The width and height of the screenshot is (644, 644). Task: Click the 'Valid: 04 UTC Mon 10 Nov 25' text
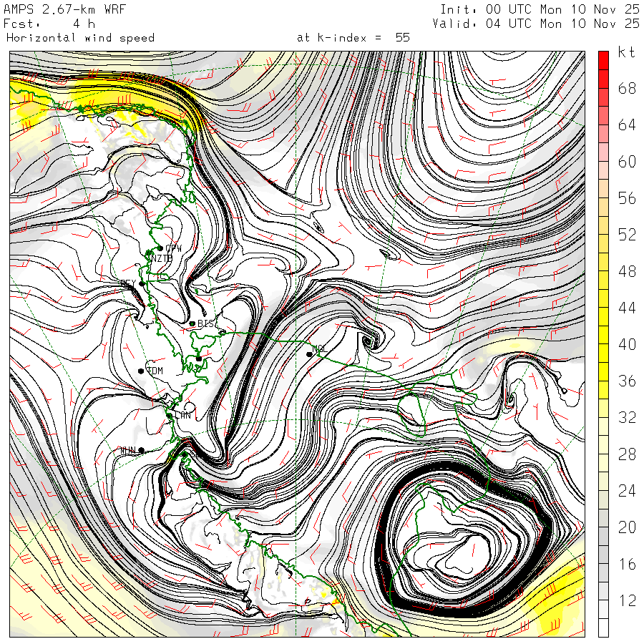pyautogui.click(x=536, y=24)
